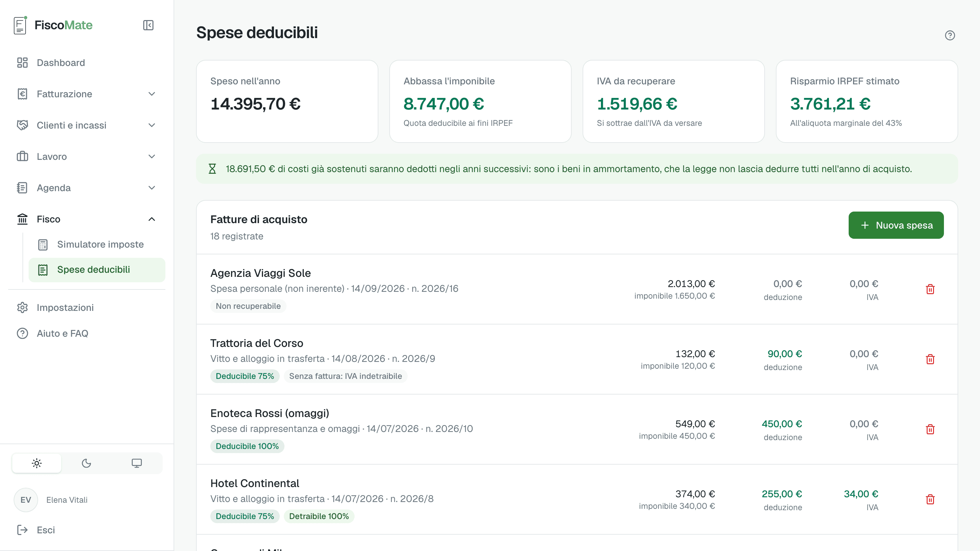
Task: Click the 'Detraibile 100%' badge
Action: coord(319,516)
